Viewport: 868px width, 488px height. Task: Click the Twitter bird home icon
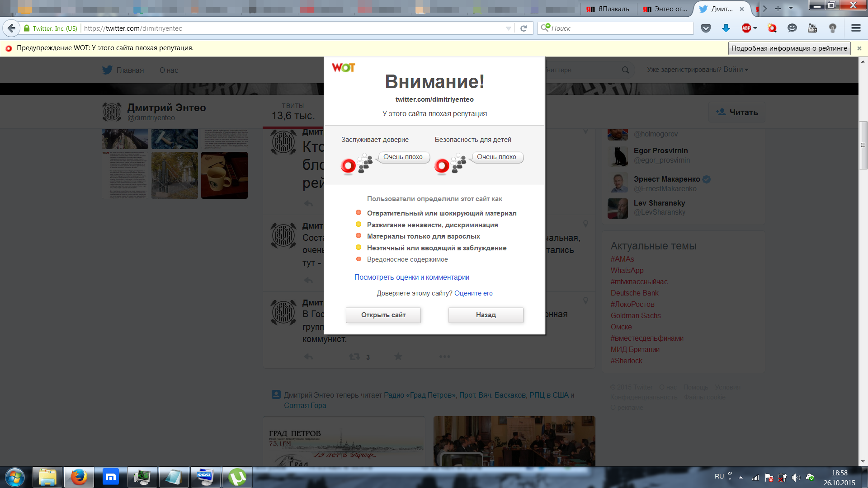pyautogui.click(x=107, y=70)
